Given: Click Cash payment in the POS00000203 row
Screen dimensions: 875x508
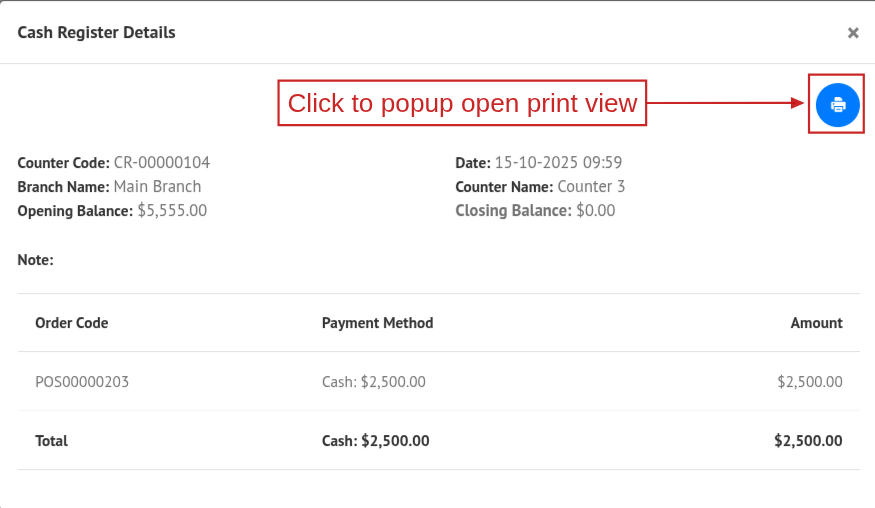Looking at the screenshot, I should (374, 381).
